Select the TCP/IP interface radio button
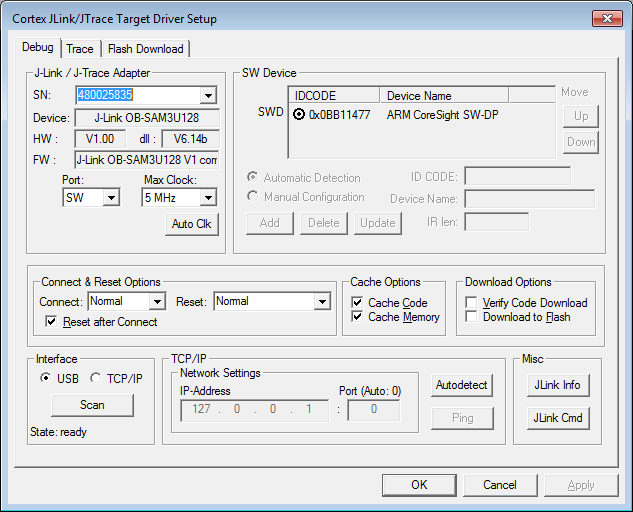Screen dimensions: 633x512 (x=96, y=378)
